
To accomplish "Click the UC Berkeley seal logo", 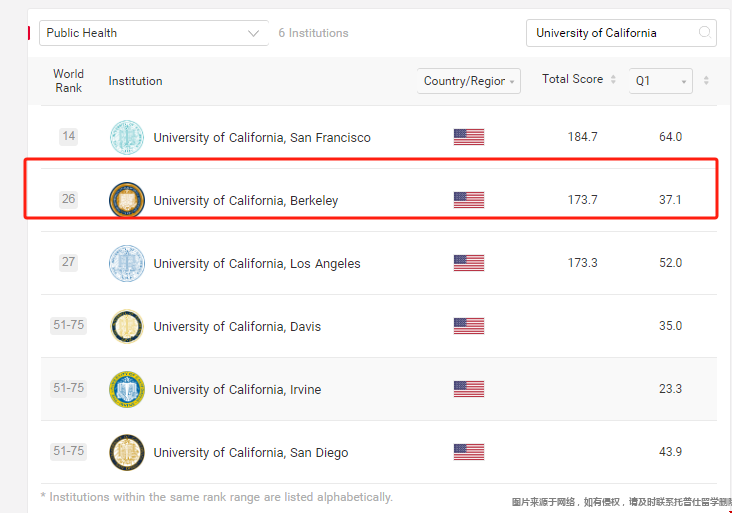I will click(127, 200).
